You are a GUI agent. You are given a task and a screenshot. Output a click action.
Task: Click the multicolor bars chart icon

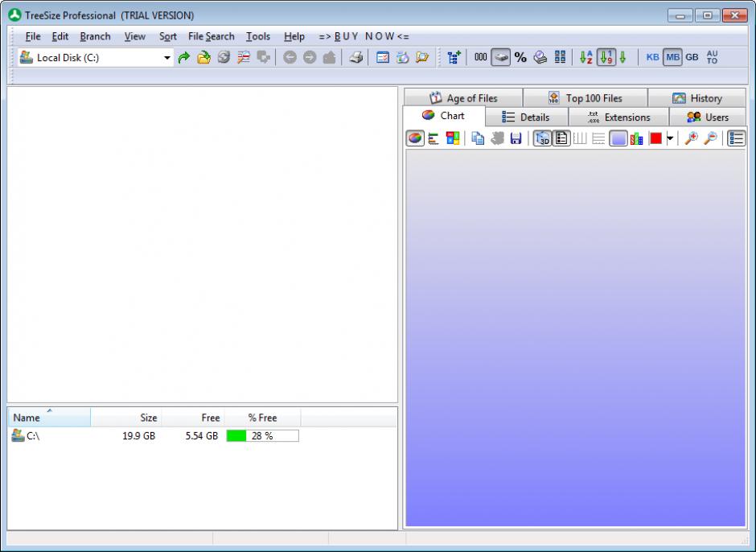637,138
